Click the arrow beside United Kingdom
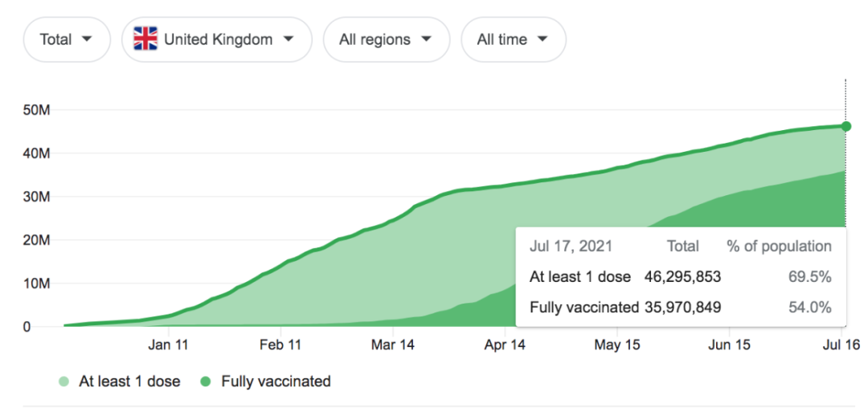868x408 pixels. click(x=288, y=39)
